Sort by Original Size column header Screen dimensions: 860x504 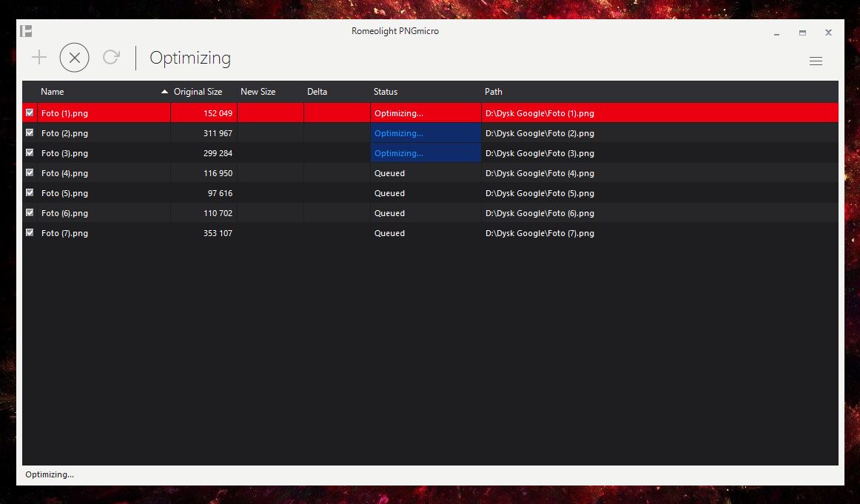198,92
